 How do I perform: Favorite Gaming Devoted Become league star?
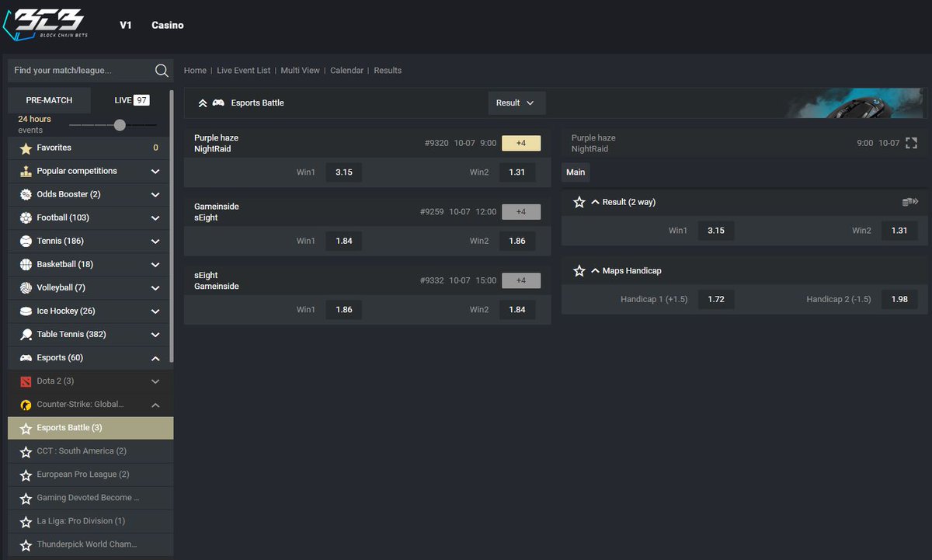[26, 498]
